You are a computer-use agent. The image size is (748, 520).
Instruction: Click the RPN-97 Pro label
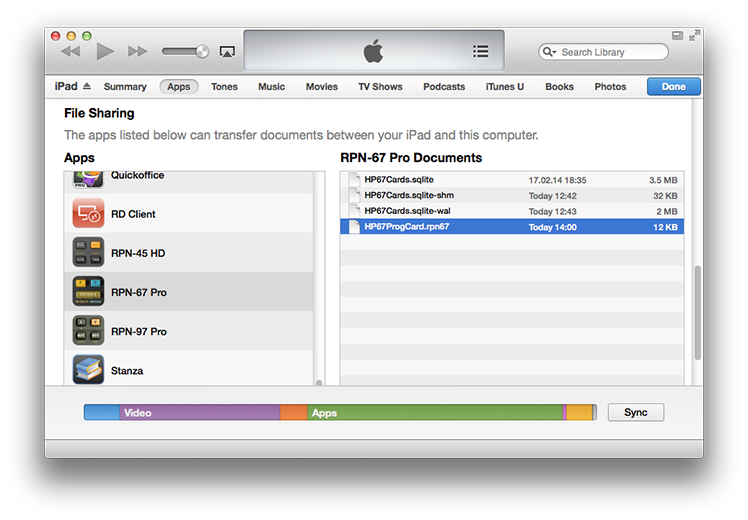[139, 332]
